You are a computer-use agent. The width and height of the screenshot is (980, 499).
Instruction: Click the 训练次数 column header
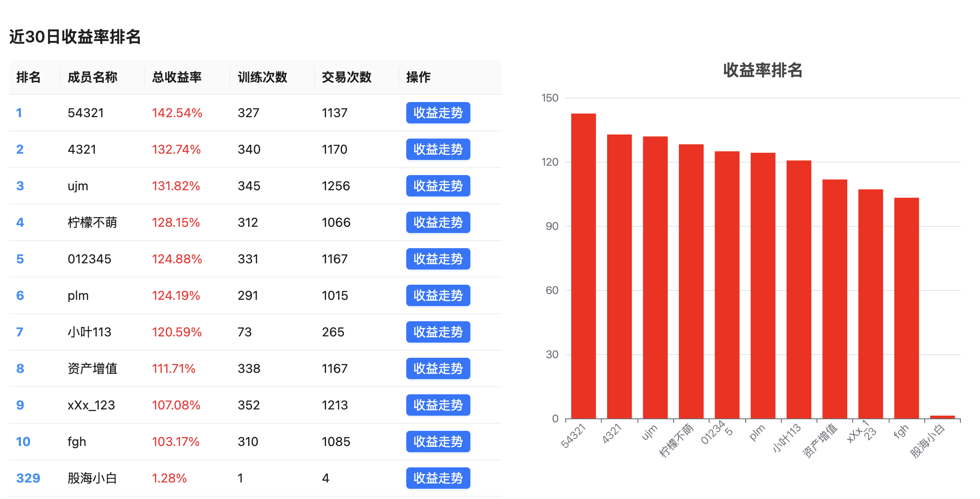click(x=262, y=77)
